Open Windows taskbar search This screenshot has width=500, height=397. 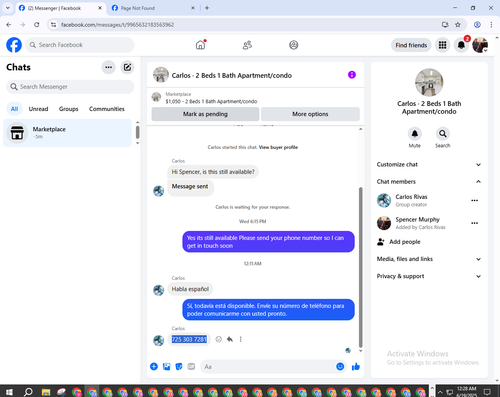point(28,392)
